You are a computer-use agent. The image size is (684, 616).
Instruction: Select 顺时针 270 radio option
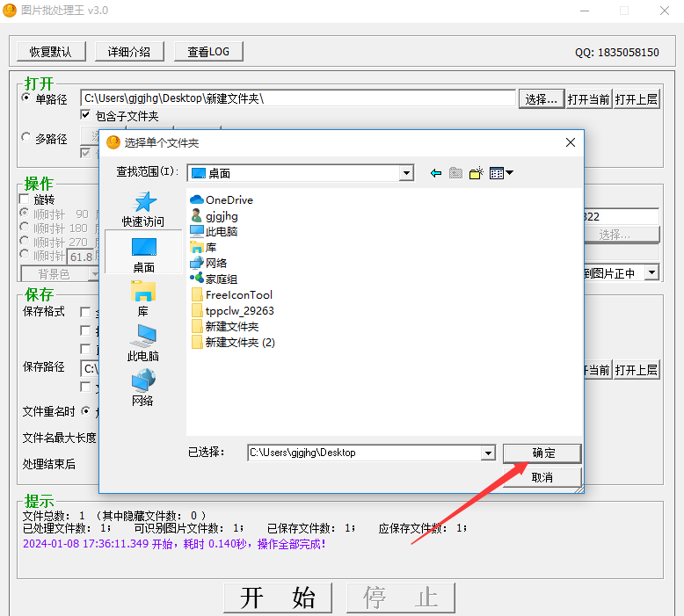pos(25,240)
